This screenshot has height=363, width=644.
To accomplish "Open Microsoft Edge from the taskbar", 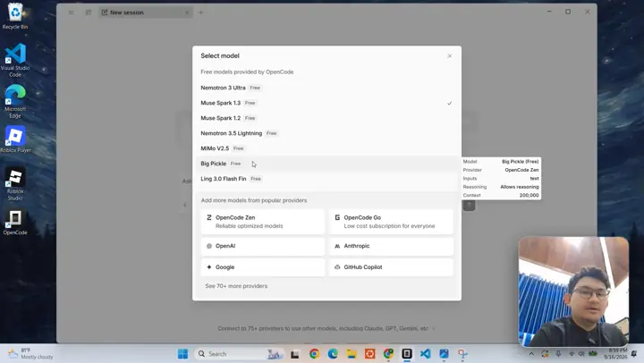I will click(333, 354).
